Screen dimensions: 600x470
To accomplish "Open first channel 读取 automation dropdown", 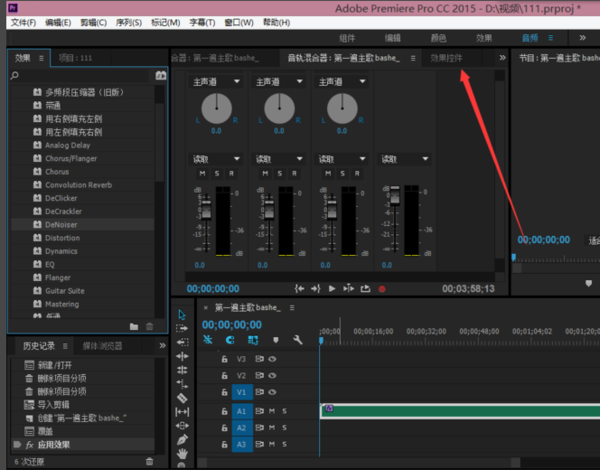I will pos(215,159).
